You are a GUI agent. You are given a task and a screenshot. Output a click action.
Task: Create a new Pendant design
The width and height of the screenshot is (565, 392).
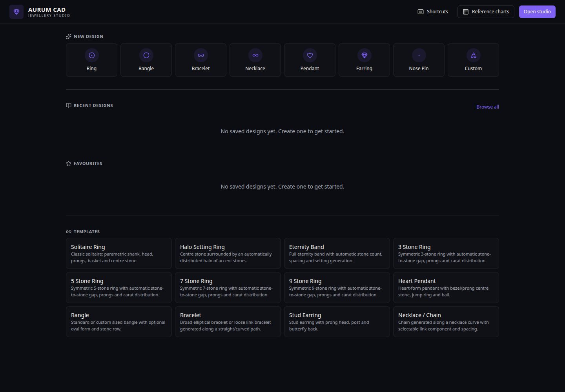coord(310,60)
